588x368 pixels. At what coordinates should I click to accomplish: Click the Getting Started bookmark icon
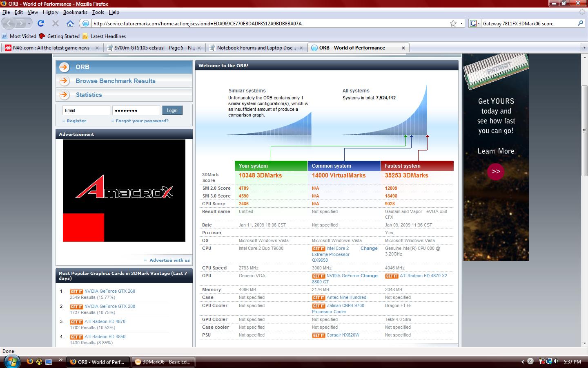coord(42,36)
